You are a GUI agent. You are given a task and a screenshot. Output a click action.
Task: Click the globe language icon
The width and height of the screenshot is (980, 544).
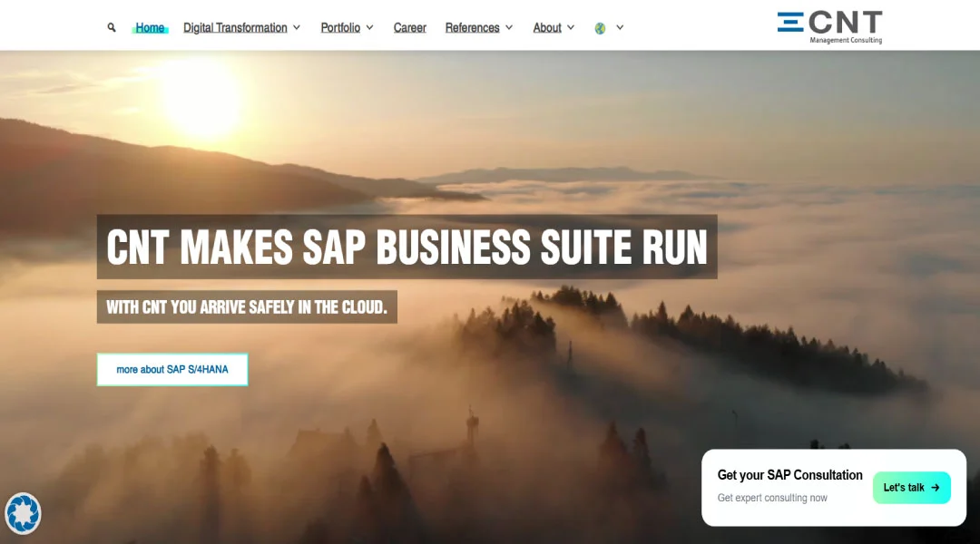coord(600,28)
